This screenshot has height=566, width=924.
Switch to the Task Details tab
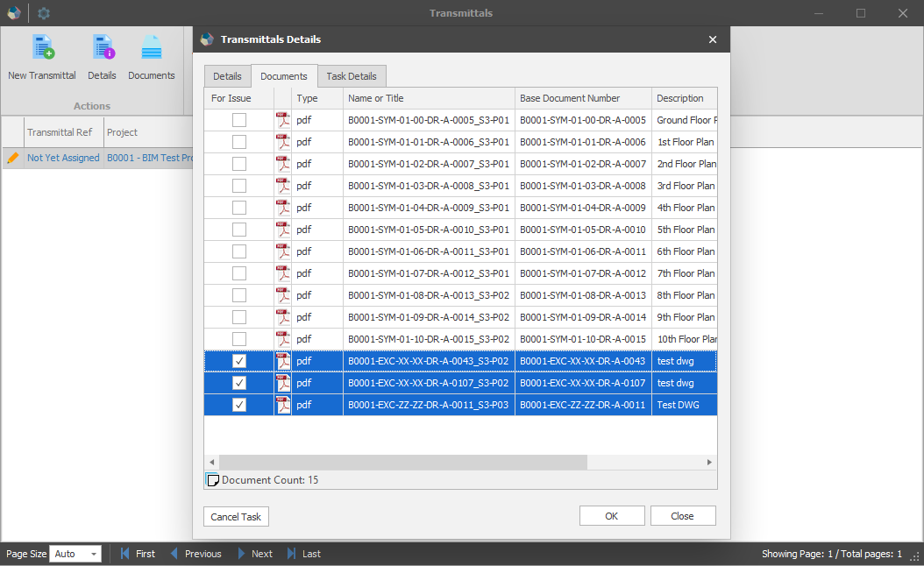[x=352, y=76]
